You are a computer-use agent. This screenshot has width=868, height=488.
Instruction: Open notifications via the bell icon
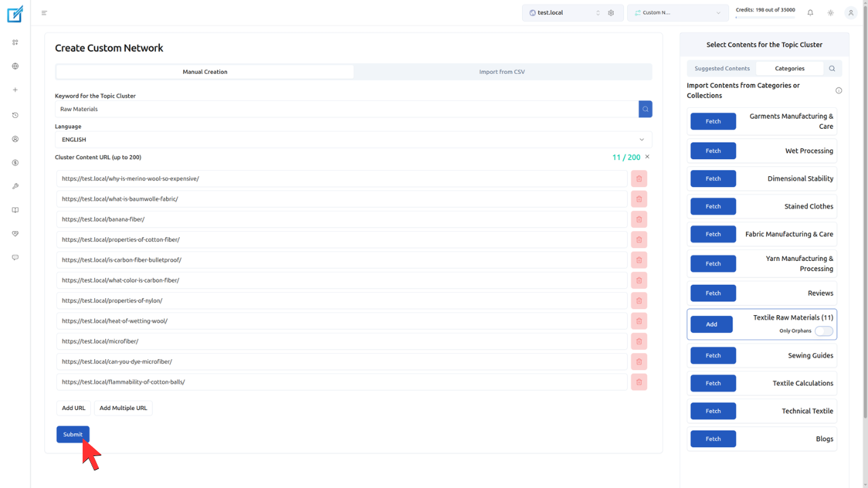(810, 12)
